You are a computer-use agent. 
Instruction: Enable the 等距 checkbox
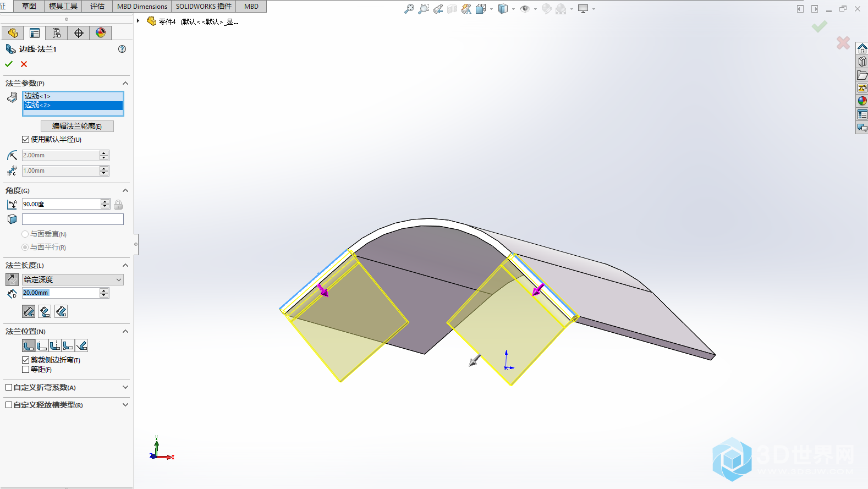[25, 369]
